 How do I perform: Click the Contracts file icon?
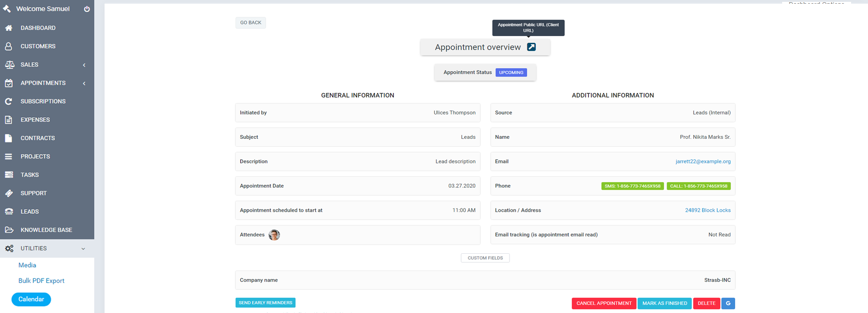point(9,138)
